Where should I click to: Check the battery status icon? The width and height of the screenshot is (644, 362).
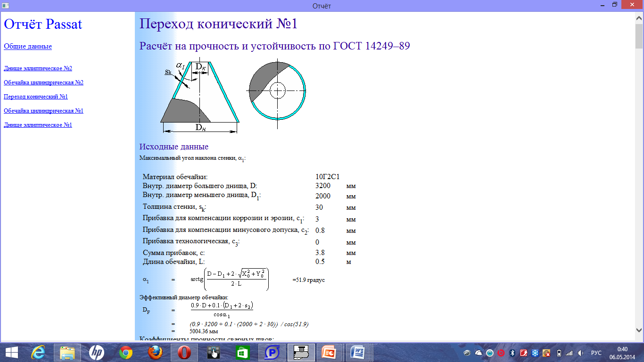coord(559,353)
